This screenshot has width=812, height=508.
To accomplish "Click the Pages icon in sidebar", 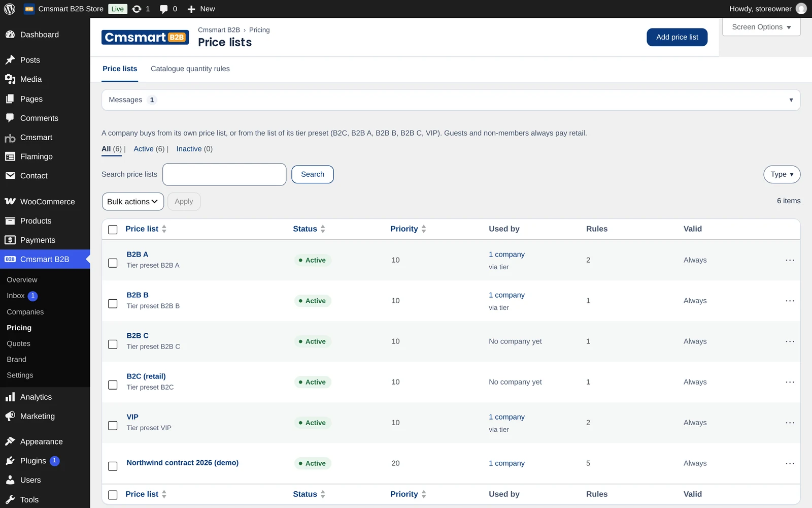I will tap(10, 99).
